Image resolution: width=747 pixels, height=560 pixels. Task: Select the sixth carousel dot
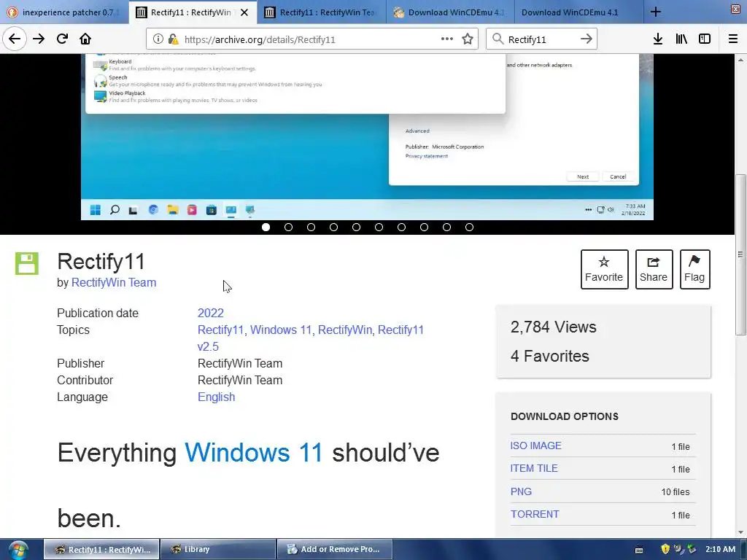pyautogui.click(x=379, y=227)
